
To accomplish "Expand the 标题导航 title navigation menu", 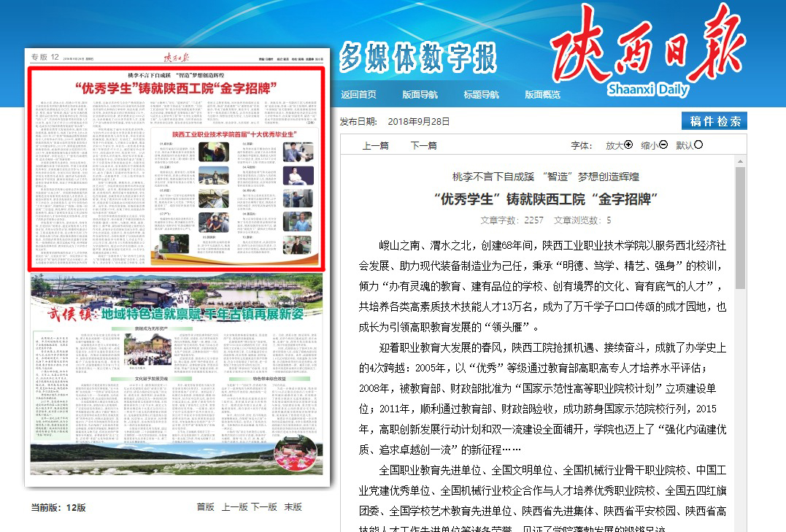I will (x=481, y=95).
